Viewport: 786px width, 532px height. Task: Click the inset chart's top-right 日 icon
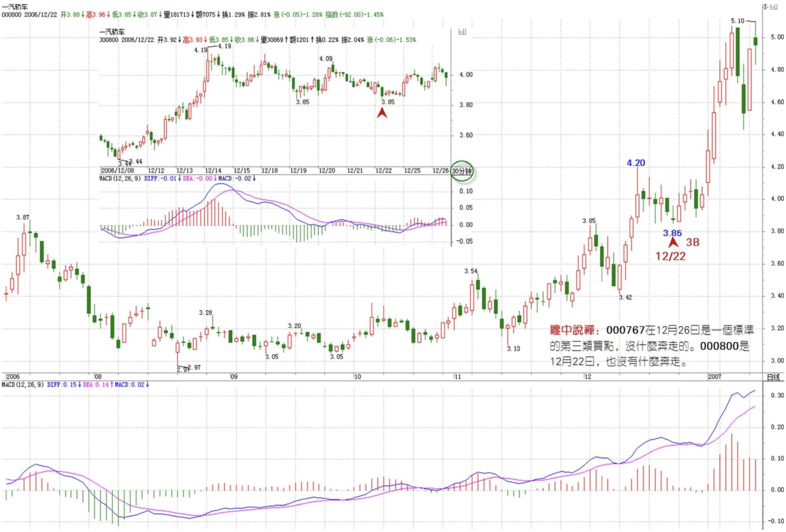click(462, 32)
